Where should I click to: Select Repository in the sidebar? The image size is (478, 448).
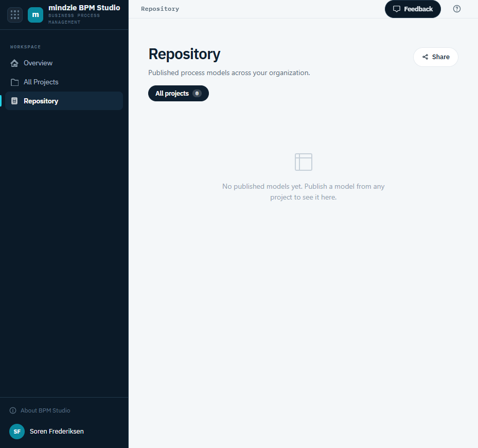(x=64, y=101)
